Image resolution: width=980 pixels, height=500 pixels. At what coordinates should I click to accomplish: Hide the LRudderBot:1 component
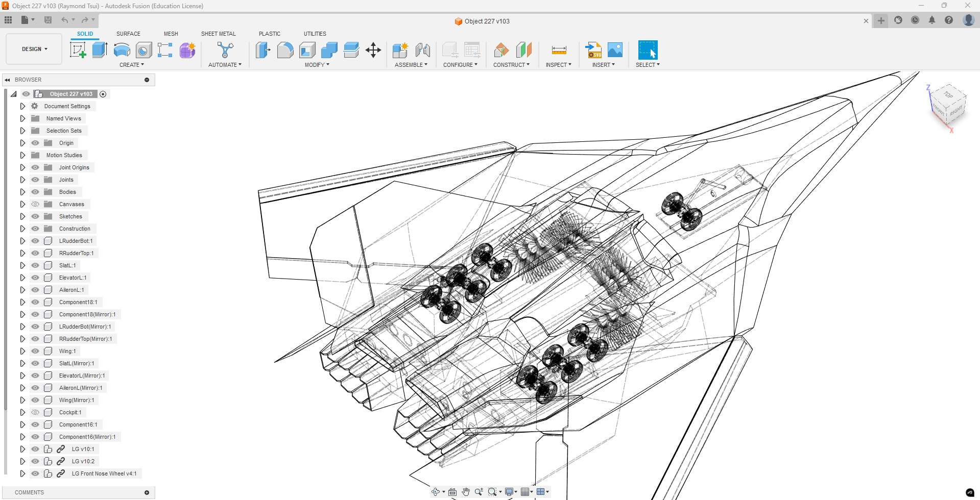click(x=35, y=241)
